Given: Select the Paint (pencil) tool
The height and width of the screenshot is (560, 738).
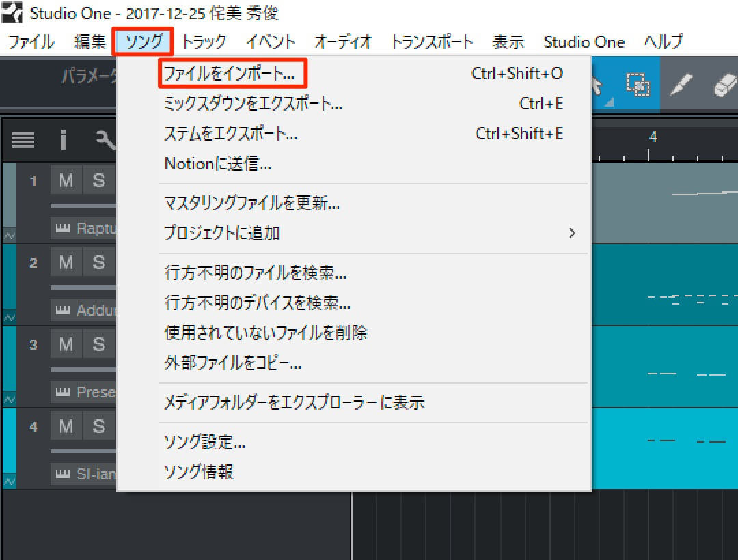Looking at the screenshot, I should pyautogui.click(x=681, y=85).
